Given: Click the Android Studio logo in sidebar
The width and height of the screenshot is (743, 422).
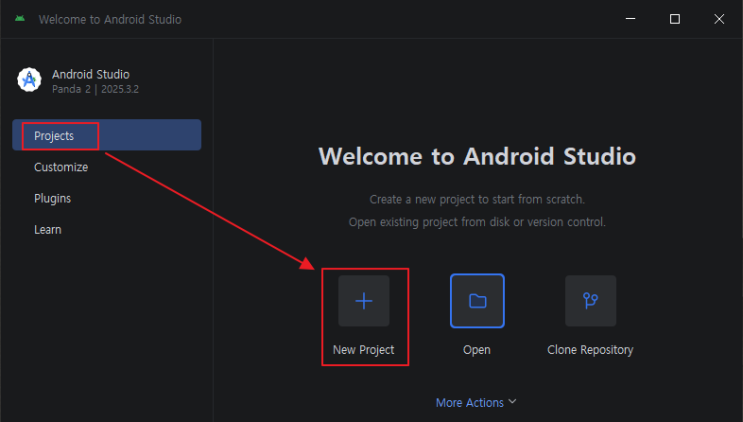Looking at the screenshot, I should [x=29, y=80].
